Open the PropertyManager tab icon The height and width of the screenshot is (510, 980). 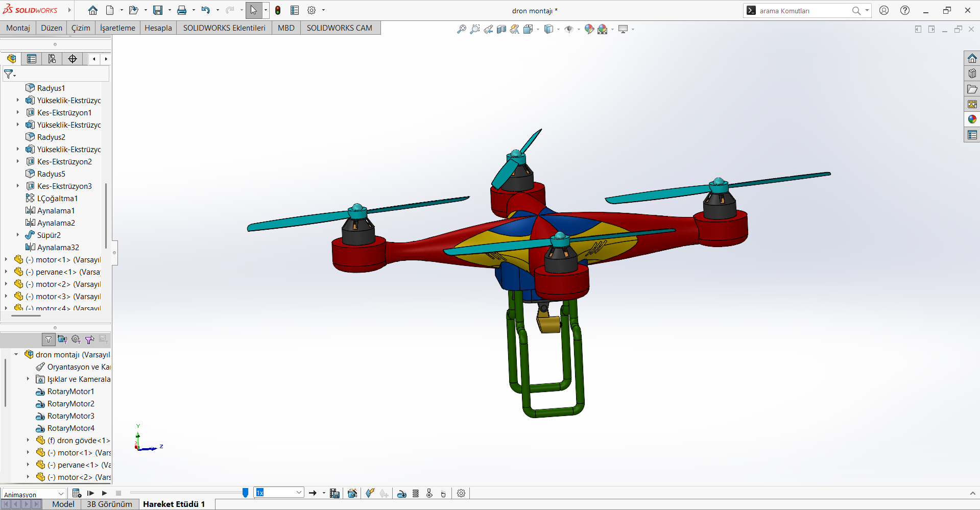[x=32, y=59]
